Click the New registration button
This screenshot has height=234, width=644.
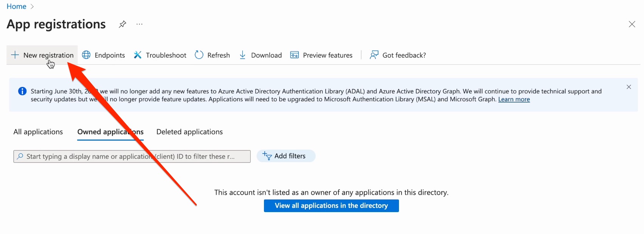click(x=42, y=55)
